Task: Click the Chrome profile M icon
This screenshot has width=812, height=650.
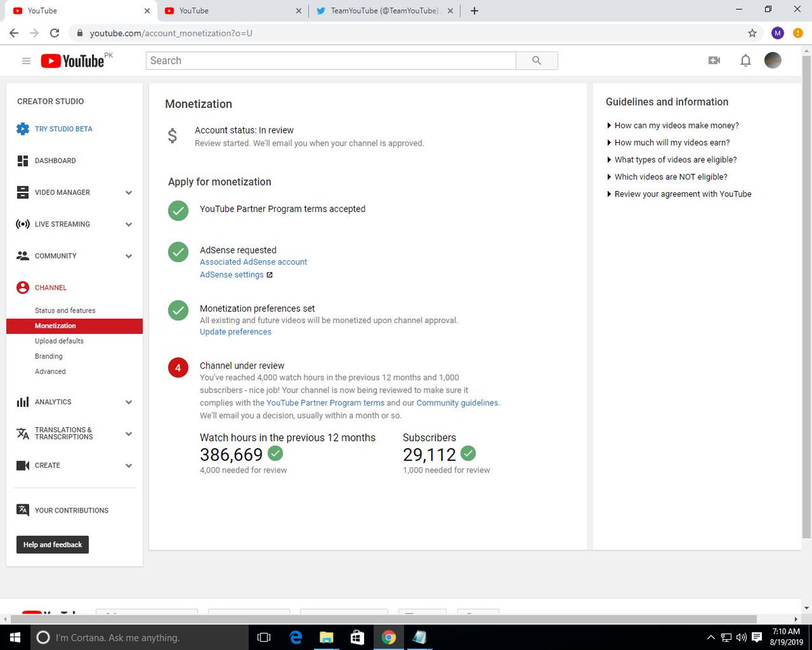Action: click(777, 33)
